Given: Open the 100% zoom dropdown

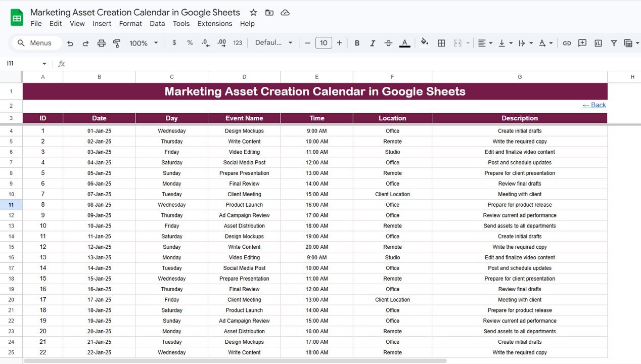Looking at the screenshot, I should pyautogui.click(x=144, y=43).
